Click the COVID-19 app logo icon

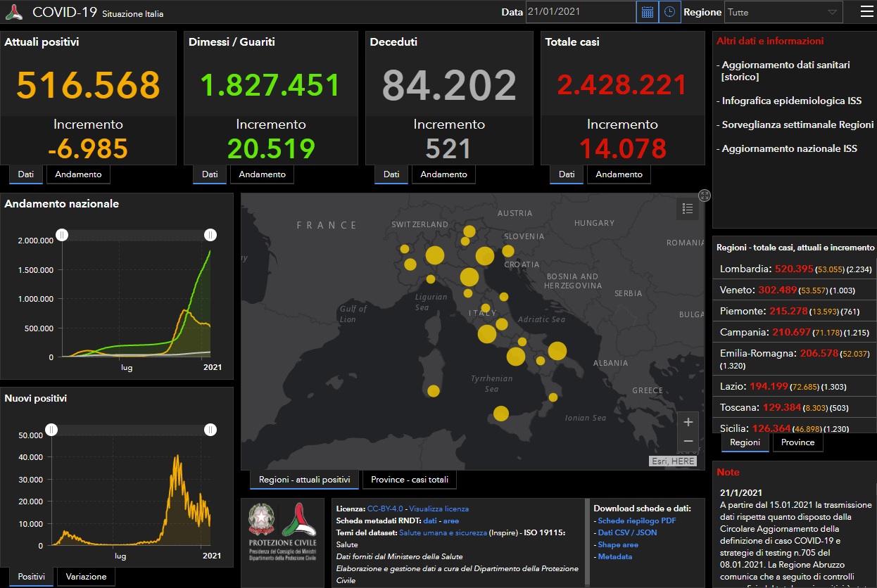(15, 13)
